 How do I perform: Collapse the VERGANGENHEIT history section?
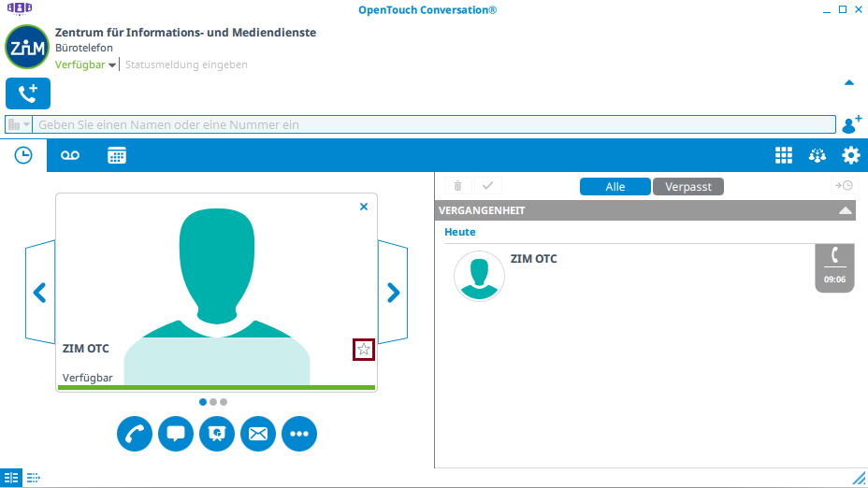(846, 211)
